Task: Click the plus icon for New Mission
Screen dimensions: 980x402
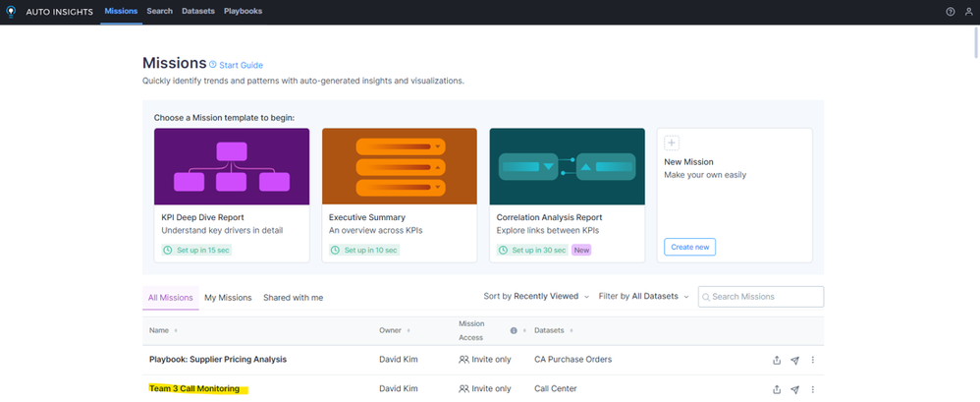Action: pyautogui.click(x=672, y=144)
